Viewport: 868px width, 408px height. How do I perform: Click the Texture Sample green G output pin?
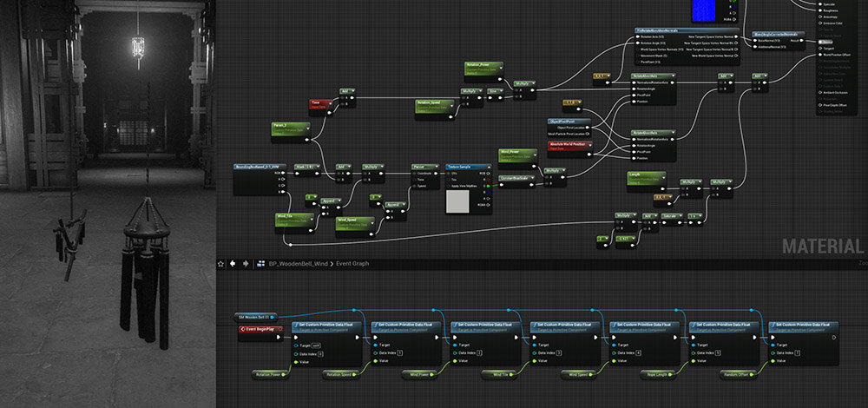488,186
